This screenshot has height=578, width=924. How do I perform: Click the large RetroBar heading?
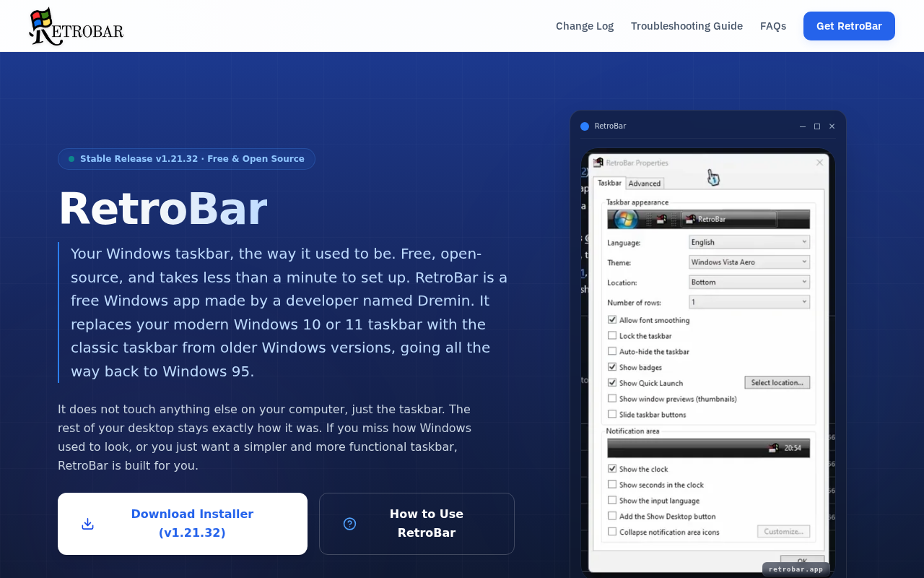[x=162, y=210]
